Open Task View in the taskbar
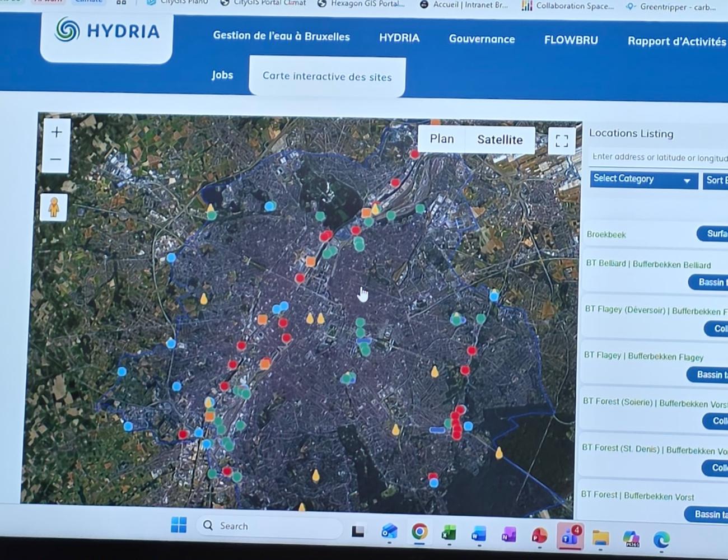 coord(358,530)
